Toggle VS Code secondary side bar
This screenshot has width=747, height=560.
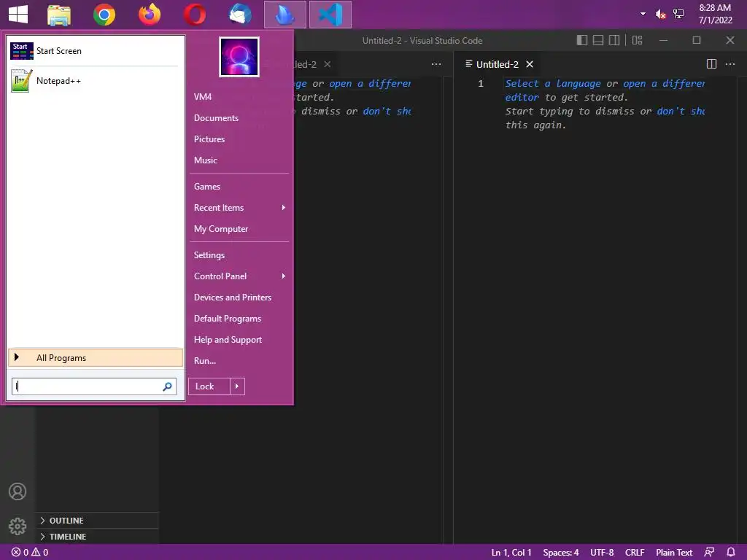coord(614,41)
